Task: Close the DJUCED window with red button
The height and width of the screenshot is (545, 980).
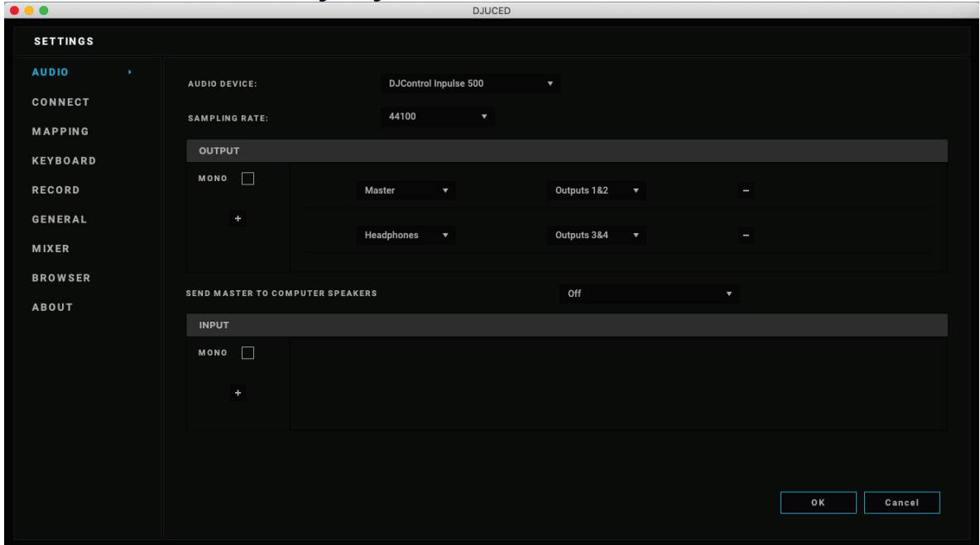Action: [x=14, y=11]
